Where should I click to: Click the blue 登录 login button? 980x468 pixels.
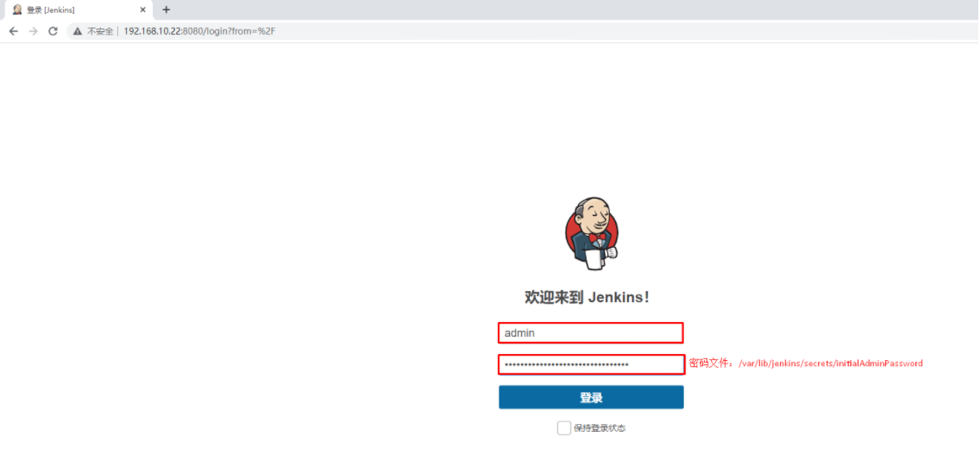coord(591,397)
